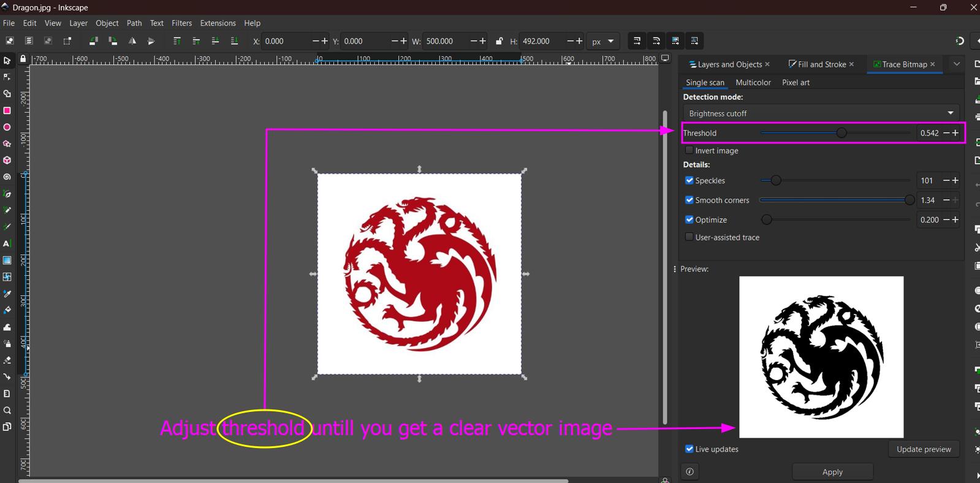Select the Spiral tool
The width and height of the screenshot is (980, 483).
pos(7,177)
